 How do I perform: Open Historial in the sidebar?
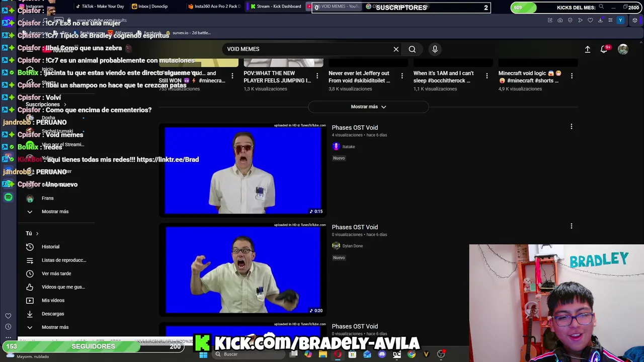50,247
